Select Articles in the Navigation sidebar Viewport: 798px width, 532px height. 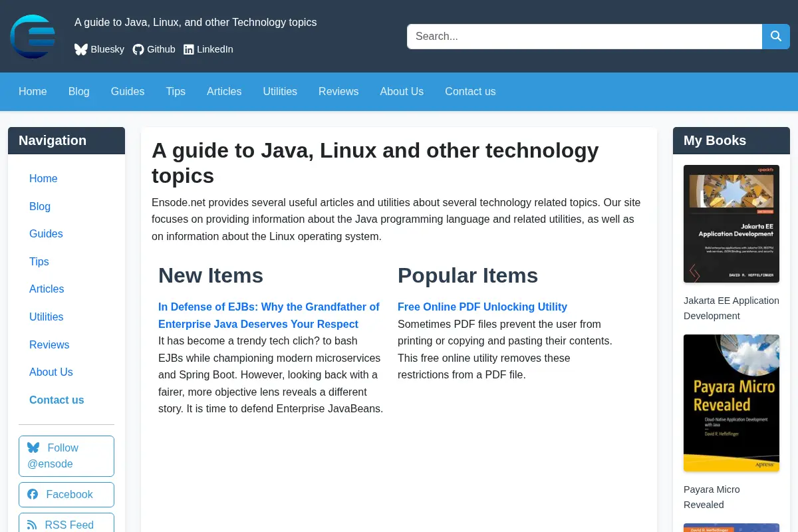tap(47, 289)
